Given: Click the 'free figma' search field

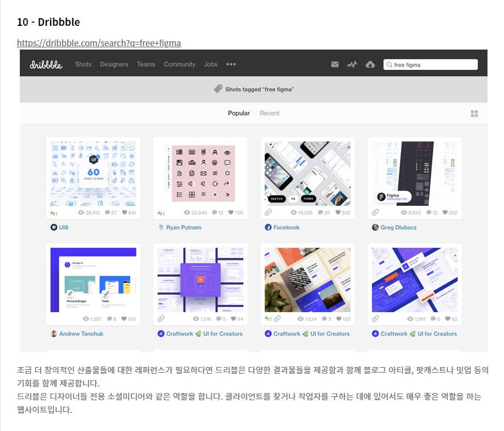Looking at the screenshot, I should click(430, 64).
